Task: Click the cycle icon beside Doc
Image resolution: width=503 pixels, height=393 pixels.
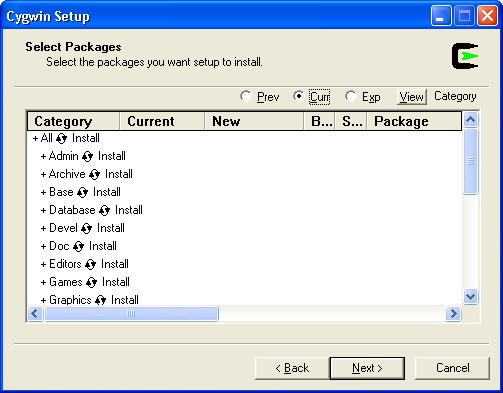Action: tap(78, 246)
